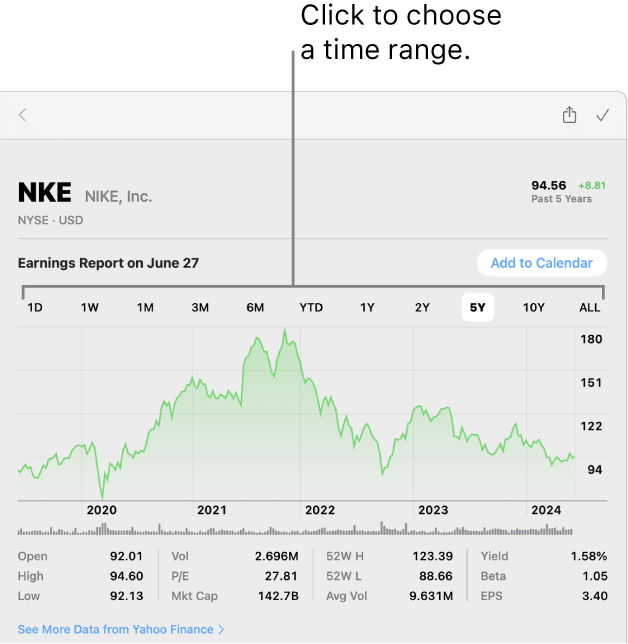Click Add to Calendar button
628x644 pixels.
[x=542, y=263]
